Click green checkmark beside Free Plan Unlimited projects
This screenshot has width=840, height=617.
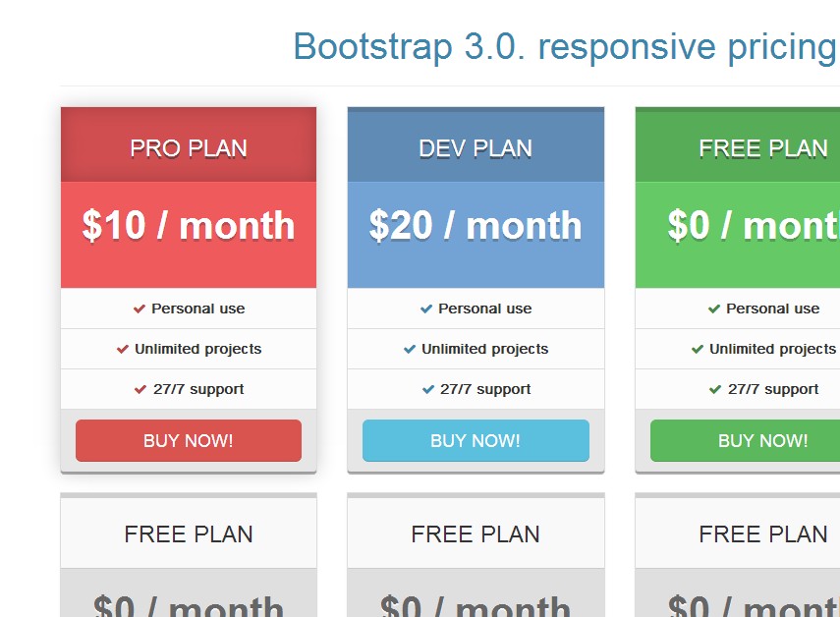click(698, 349)
